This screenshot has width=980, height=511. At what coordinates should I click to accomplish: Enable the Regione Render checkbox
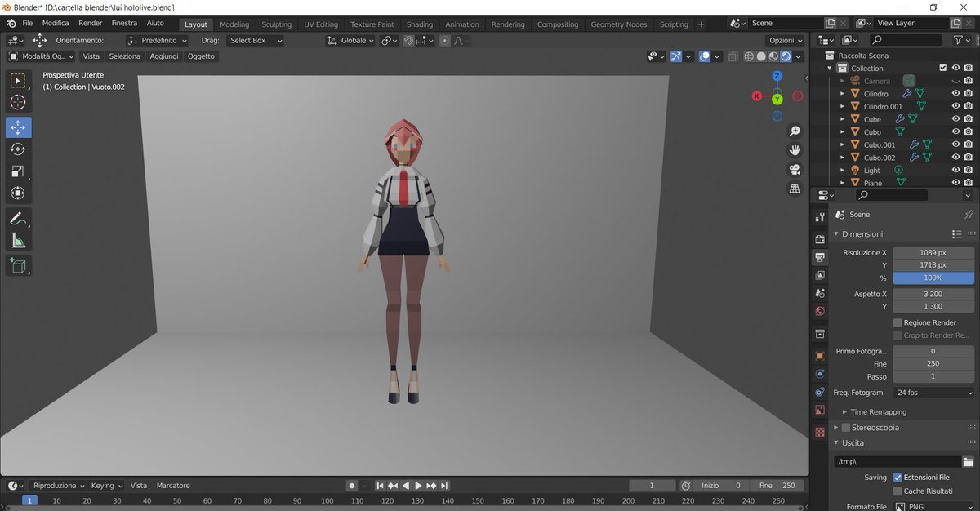[x=898, y=322]
